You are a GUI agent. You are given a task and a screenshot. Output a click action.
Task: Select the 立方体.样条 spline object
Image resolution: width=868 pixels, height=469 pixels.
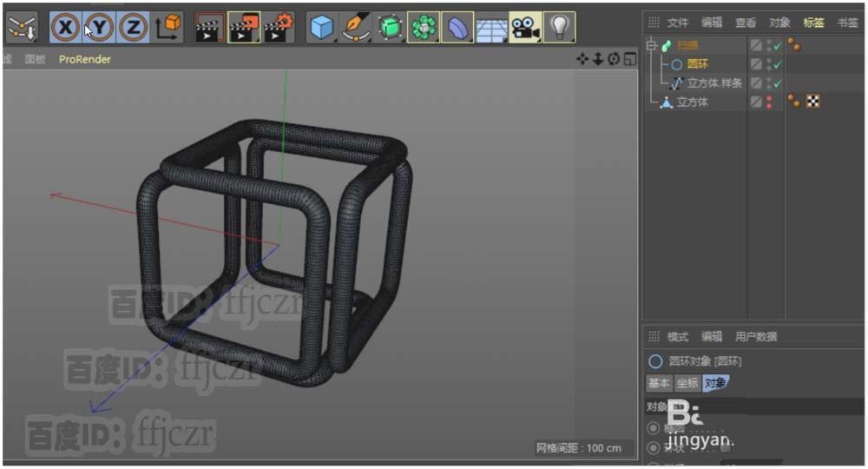pyautogui.click(x=714, y=83)
